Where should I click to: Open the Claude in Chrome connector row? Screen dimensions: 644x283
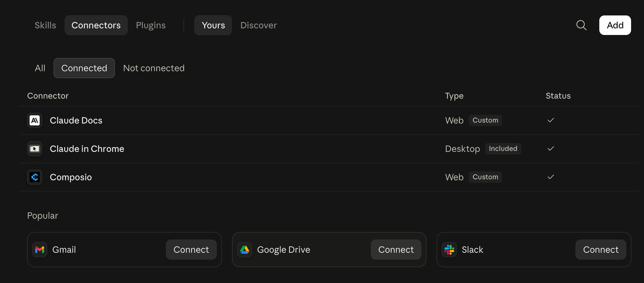pyautogui.click(x=329, y=149)
